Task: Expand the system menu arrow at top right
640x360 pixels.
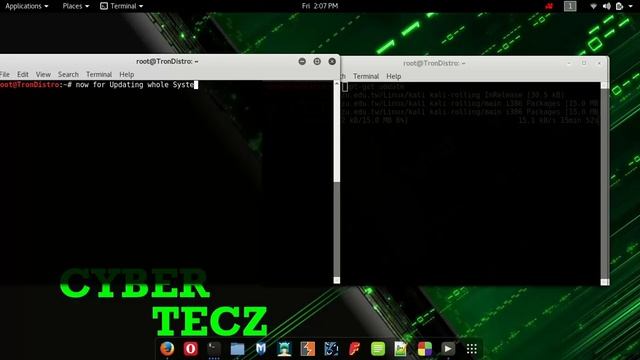Action: [x=631, y=6]
